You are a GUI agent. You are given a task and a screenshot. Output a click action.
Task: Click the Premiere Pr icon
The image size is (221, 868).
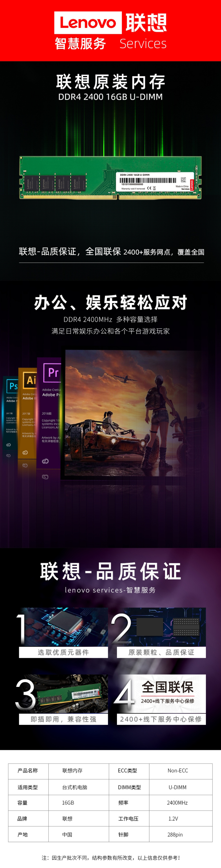point(53,372)
